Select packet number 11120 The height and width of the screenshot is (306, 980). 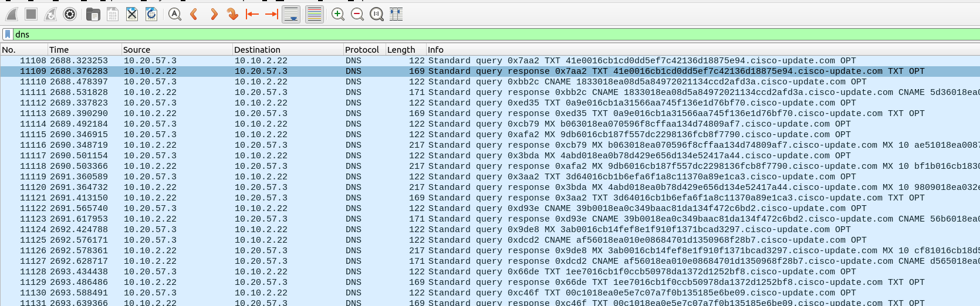pos(490,187)
